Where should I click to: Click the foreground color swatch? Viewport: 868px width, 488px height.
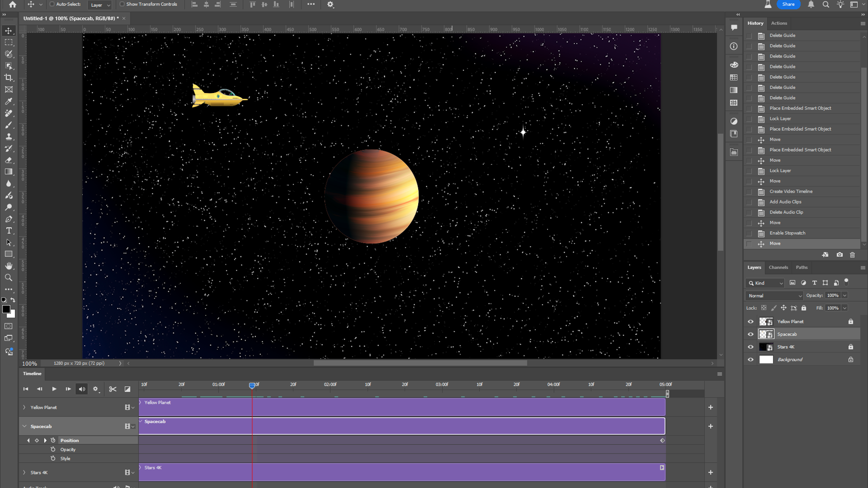pyautogui.click(x=6, y=309)
